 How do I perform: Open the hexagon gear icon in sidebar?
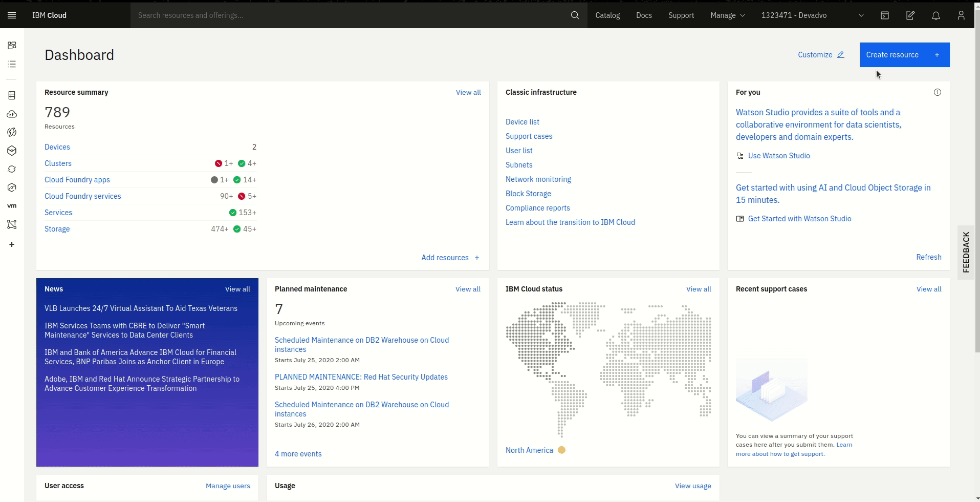pos(12,187)
